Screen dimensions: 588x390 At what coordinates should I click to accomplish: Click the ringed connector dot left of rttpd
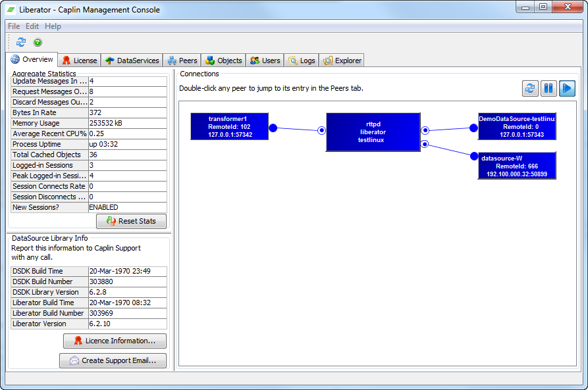(322, 130)
